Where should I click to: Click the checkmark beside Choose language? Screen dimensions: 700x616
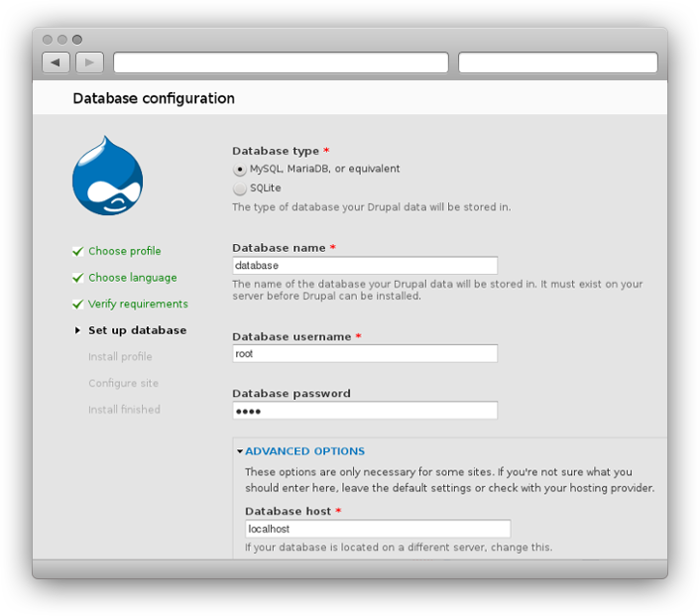pyautogui.click(x=78, y=278)
